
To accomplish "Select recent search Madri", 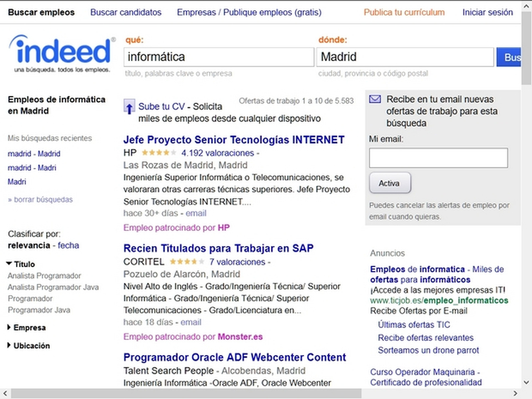I will (x=17, y=182).
